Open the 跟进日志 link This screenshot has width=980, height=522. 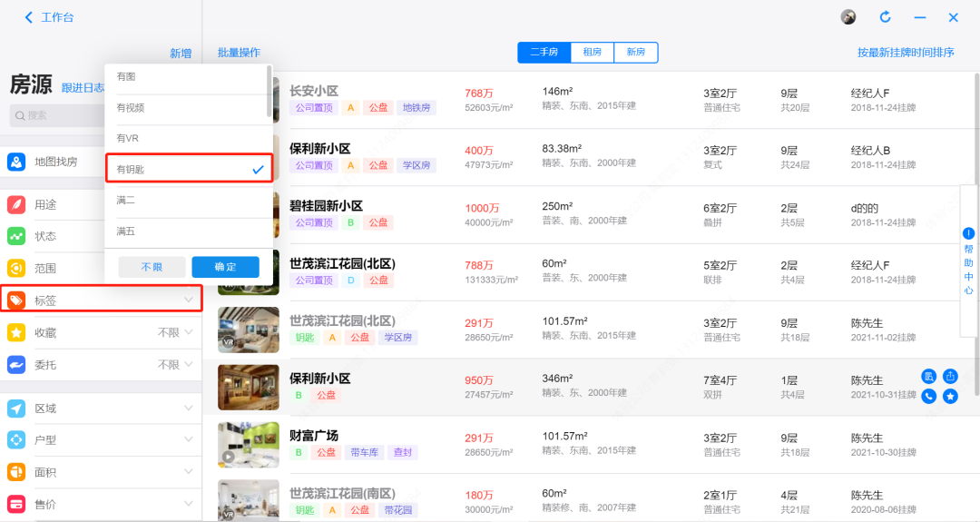tap(83, 87)
